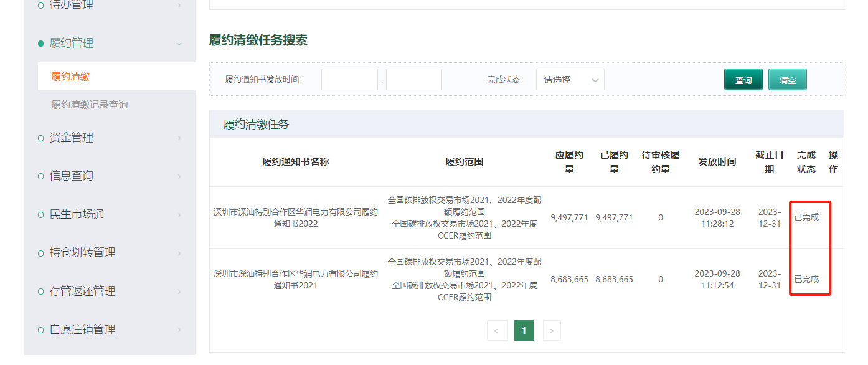Image resolution: width=868 pixels, height=365 pixels.
Task: Expand chevron next to 信息查询
Action: tap(179, 176)
